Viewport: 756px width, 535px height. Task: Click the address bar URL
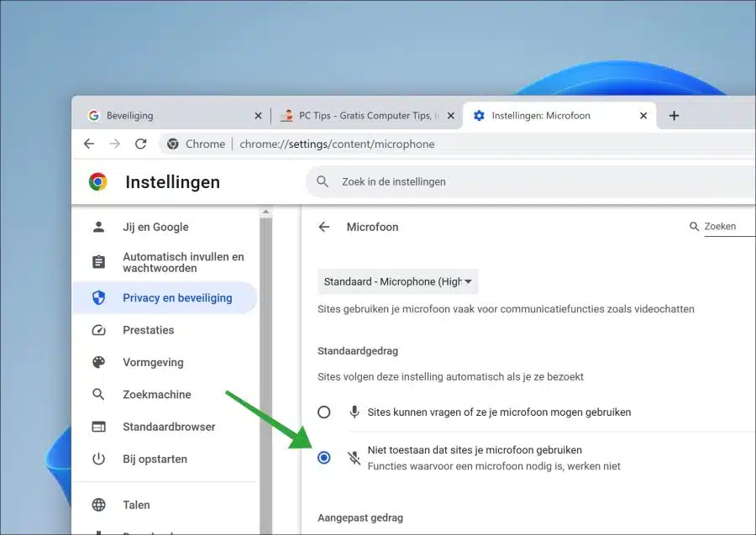click(x=337, y=144)
